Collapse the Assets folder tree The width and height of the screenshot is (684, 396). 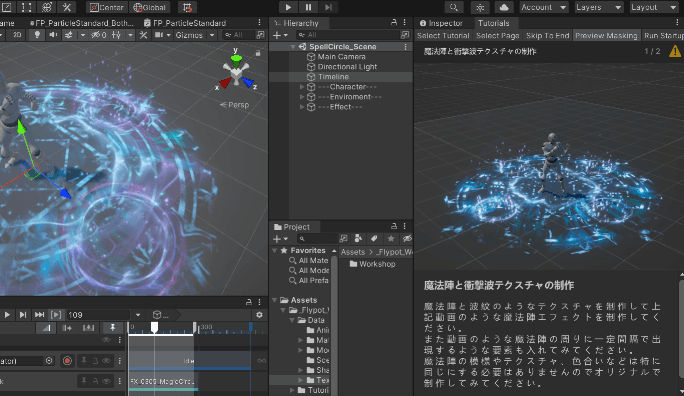[274, 300]
